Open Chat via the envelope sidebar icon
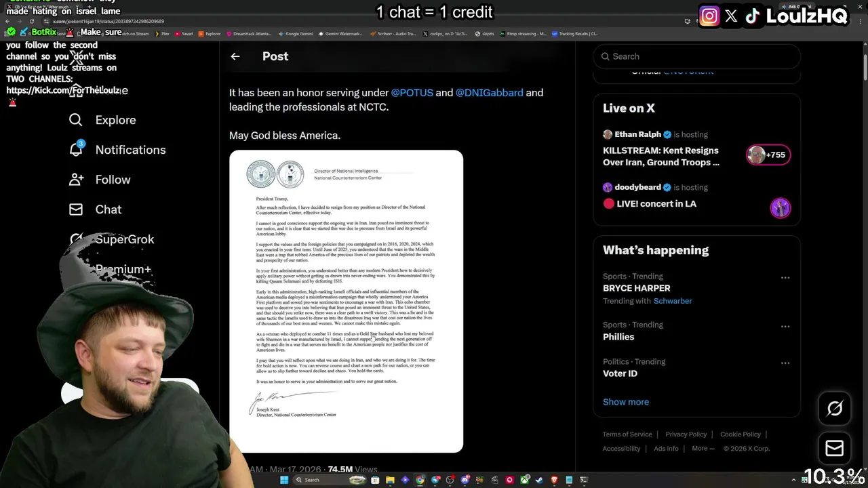 click(76, 209)
